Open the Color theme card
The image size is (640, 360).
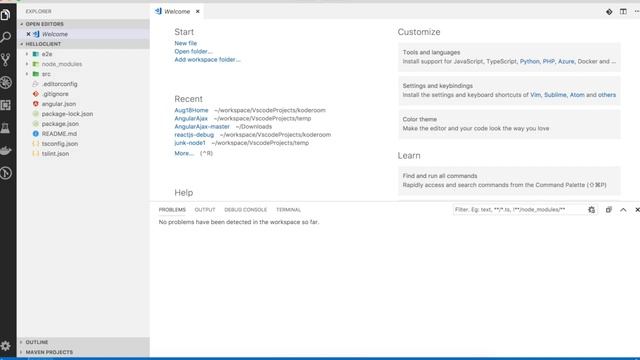point(509,124)
